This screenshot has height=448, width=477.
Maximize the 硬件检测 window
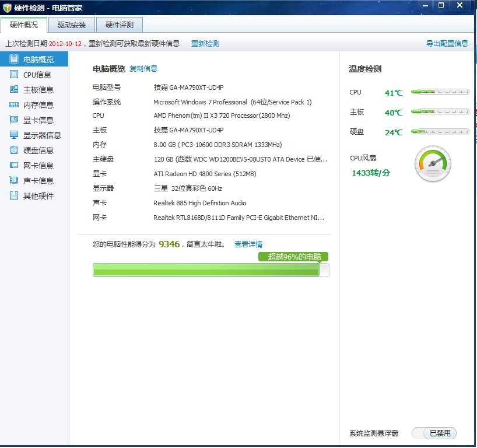tap(441, 5)
